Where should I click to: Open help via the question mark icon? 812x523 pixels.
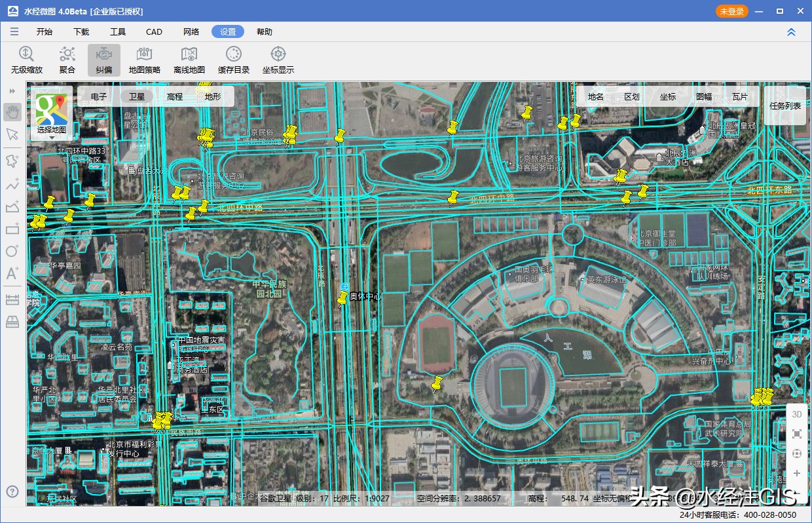tap(12, 492)
